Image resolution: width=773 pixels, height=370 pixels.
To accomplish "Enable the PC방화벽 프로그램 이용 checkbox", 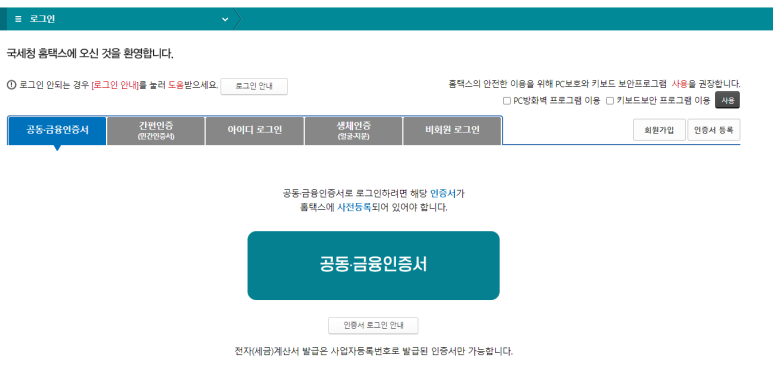I will click(506, 101).
